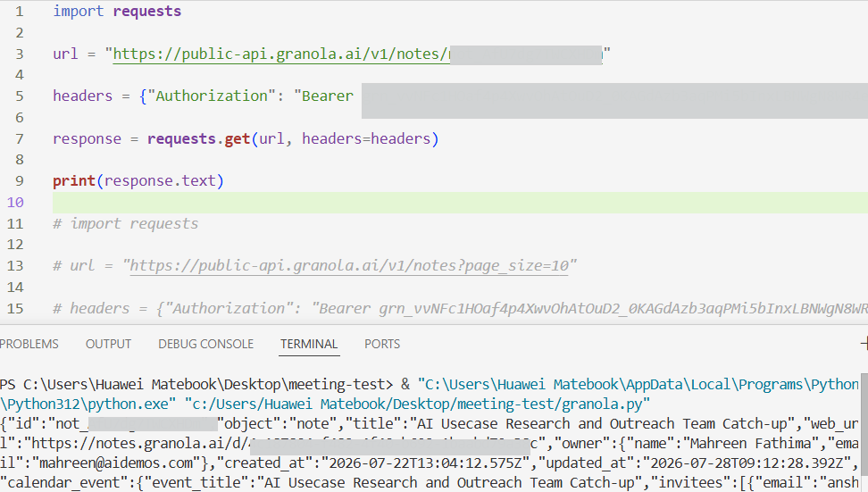868x492 pixels.
Task: Click the granola.py script path in terminal
Action: (417, 404)
